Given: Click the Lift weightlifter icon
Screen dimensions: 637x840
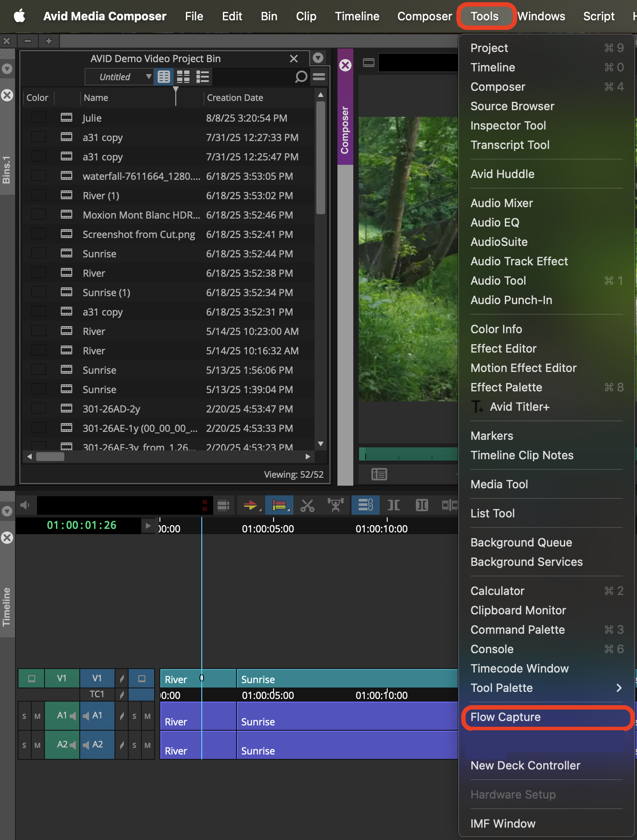Looking at the screenshot, I should pos(336,505).
